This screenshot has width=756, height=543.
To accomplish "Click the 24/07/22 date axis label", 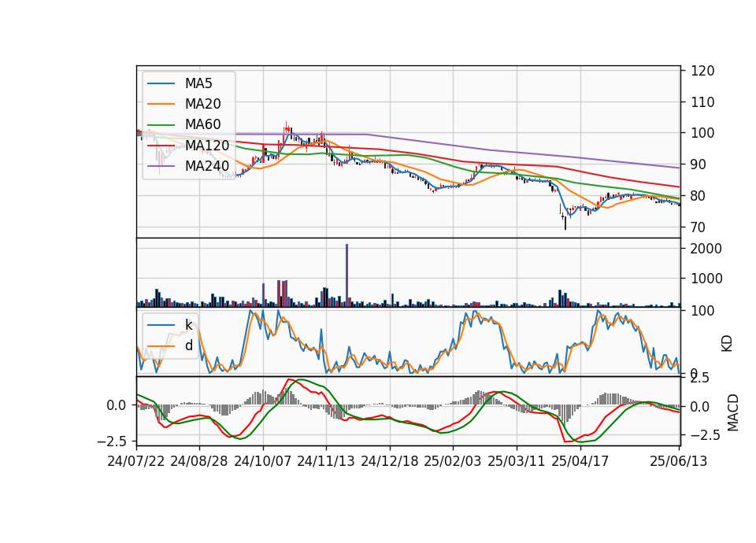I will tap(136, 461).
